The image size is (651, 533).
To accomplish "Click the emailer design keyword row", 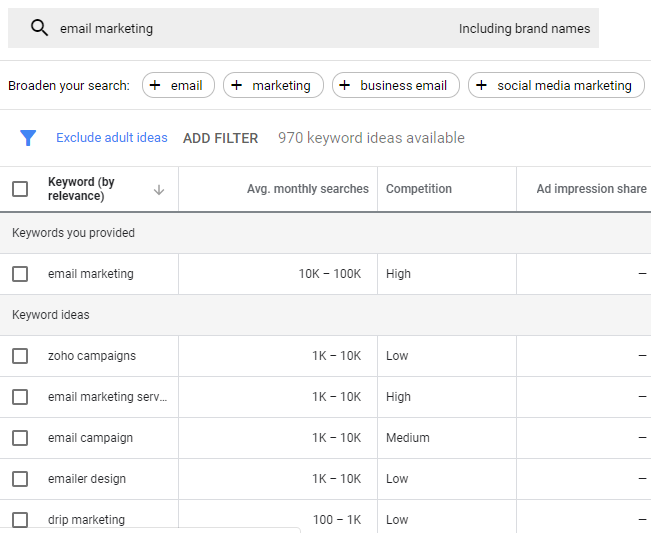I will pyautogui.click(x=87, y=479).
